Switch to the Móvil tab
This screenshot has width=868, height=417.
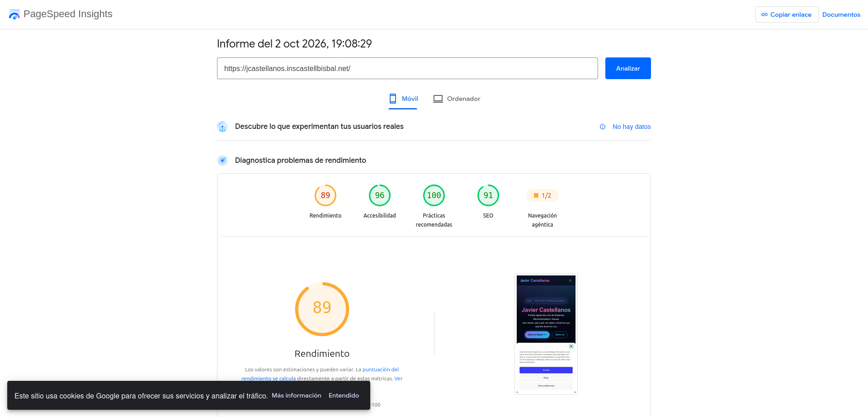pos(403,99)
